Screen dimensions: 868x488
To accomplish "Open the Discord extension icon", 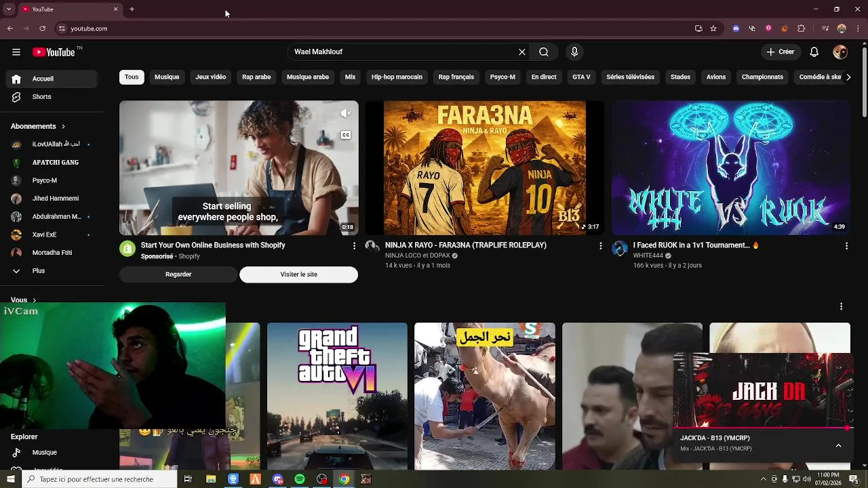I will click(736, 28).
